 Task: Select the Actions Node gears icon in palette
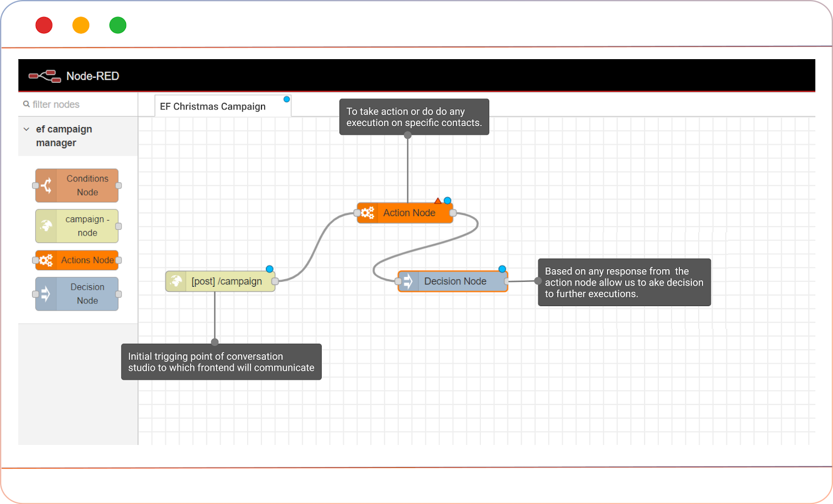[46, 260]
